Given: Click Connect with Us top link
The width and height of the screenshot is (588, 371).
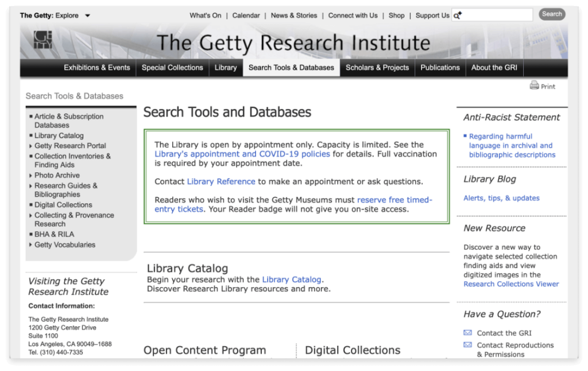Looking at the screenshot, I should pyautogui.click(x=353, y=16).
